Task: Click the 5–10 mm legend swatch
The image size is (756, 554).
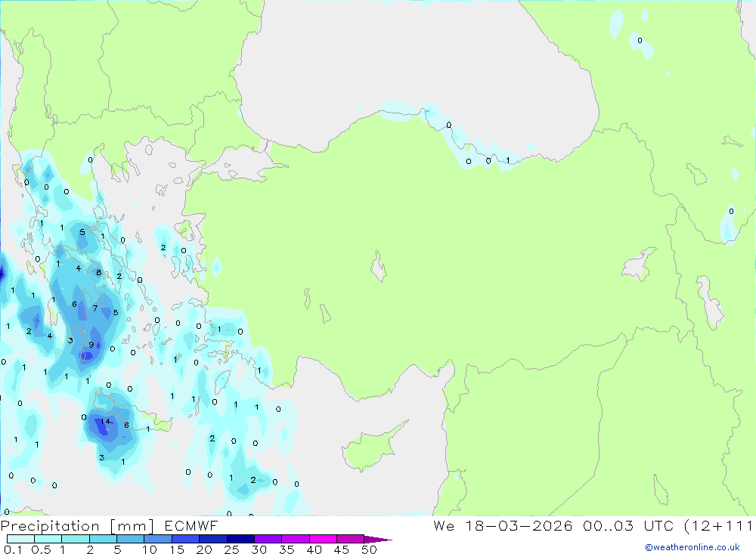Action: coord(131,539)
